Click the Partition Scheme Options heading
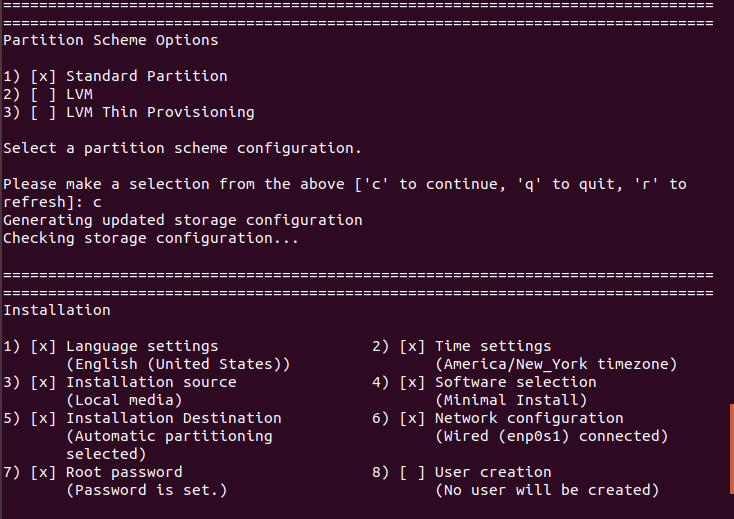734x519 pixels. (111, 40)
